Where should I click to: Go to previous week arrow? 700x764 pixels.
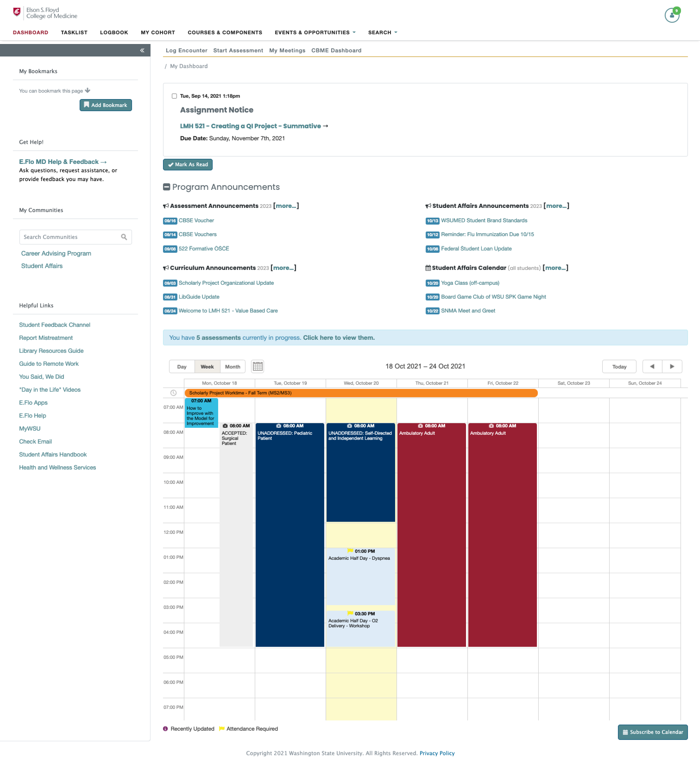click(x=652, y=367)
